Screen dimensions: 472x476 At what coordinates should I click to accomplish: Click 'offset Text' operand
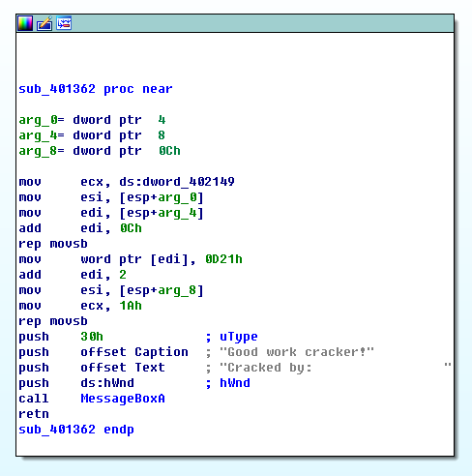(123, 368)
